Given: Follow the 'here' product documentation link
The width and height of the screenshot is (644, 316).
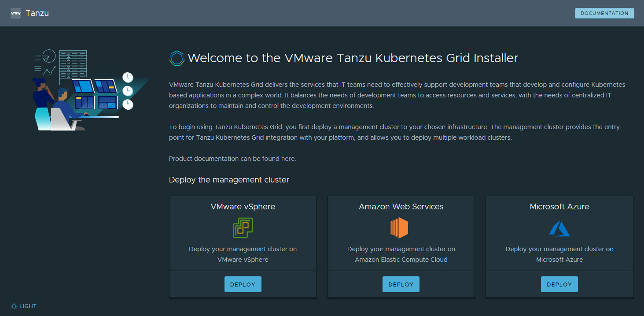Looking at the screenshot, I should tap(288, 159).
